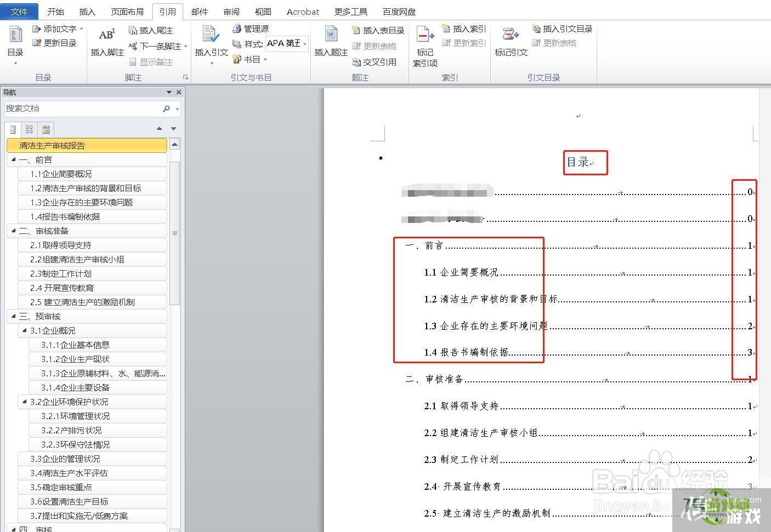The height and width of the screenshot is (532, 771).
Task: Click the 目录 title in the document
Action: (x=578, y=162)
